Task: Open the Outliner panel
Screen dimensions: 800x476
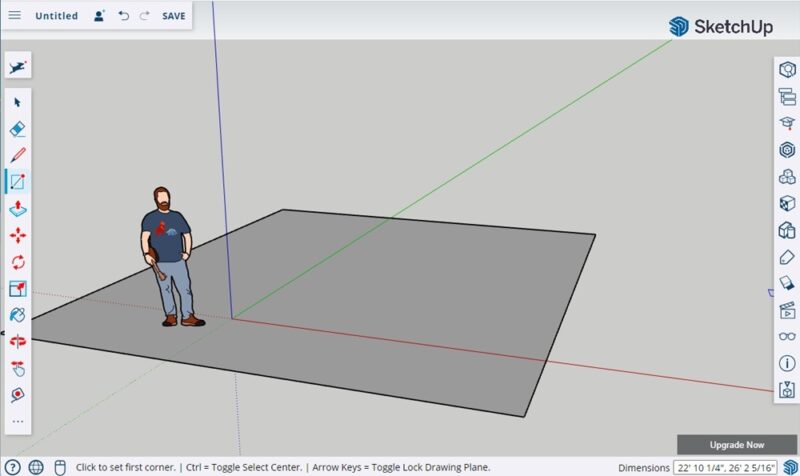Action: click(x=787, y=96)
